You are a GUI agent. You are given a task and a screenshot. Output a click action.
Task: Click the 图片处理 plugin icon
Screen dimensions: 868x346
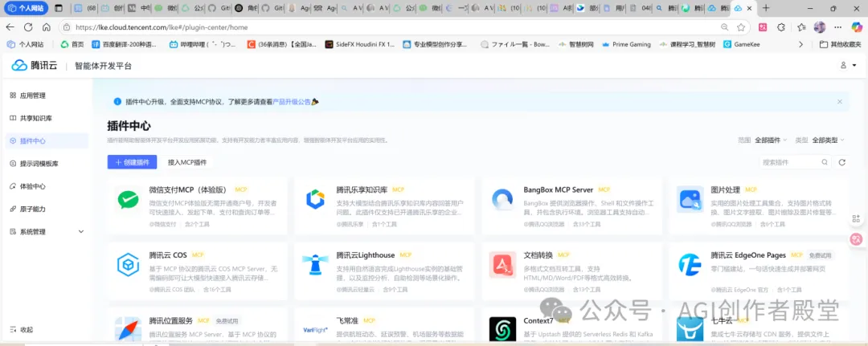pos(690,200)
